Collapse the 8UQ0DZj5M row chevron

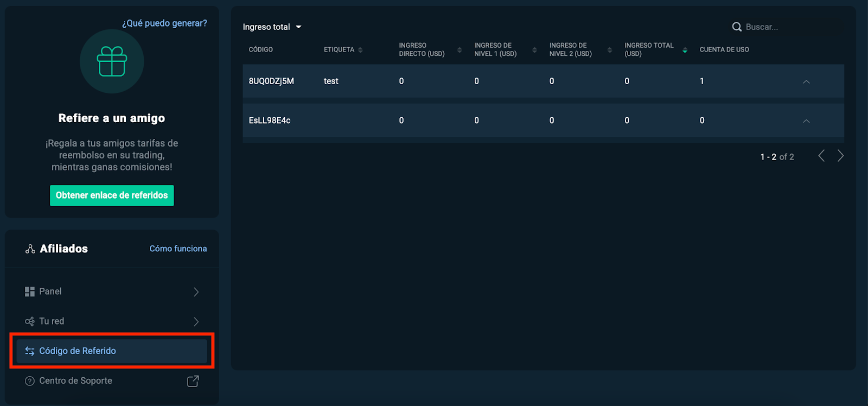pos(806,81)
